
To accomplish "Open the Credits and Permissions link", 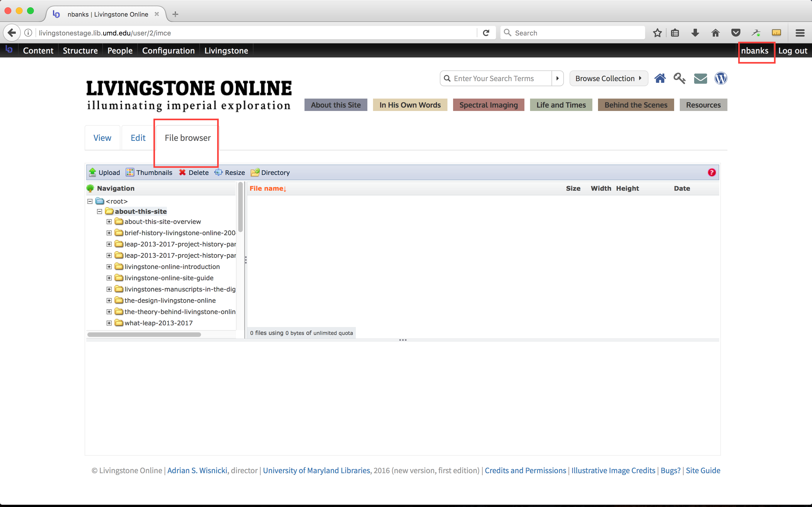I will pyautogui.click(x=525, y=470).
